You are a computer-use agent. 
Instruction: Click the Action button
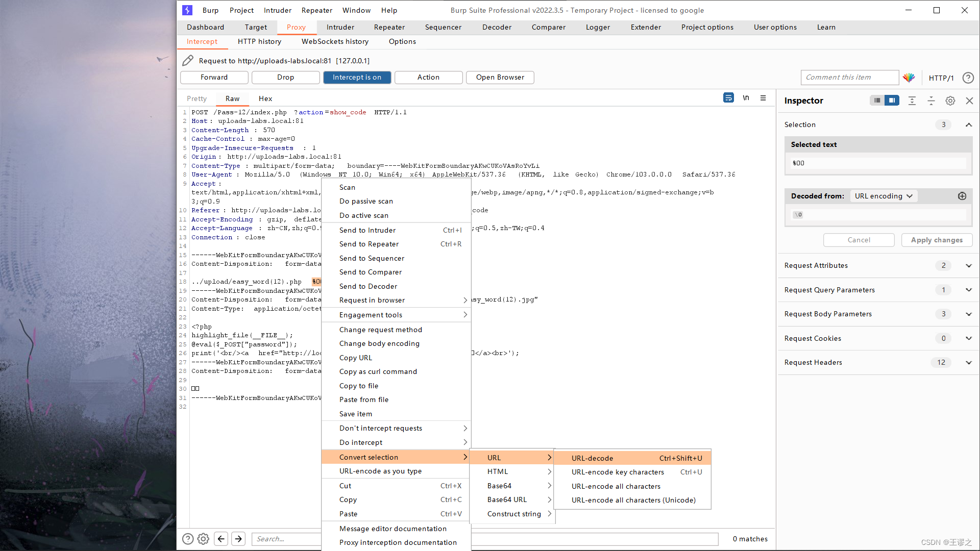(429, 77)
